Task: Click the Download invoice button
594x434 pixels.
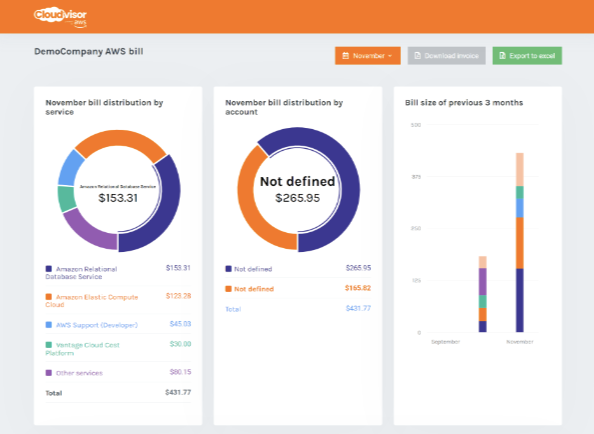Action: click(x=446, y=56)
